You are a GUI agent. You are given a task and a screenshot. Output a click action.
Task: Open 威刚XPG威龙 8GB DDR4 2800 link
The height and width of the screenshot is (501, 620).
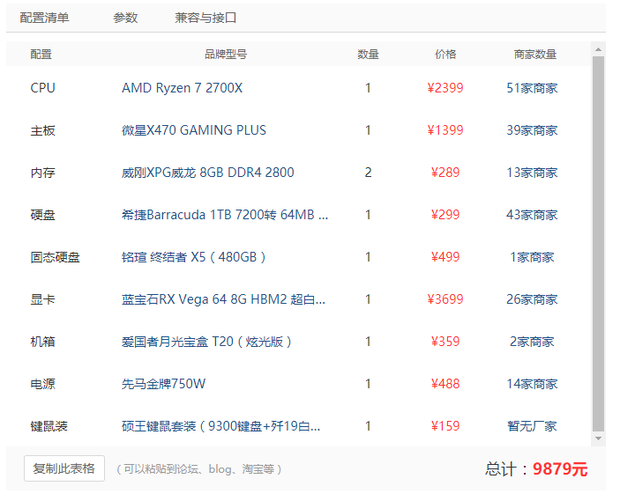click(208, 172)
